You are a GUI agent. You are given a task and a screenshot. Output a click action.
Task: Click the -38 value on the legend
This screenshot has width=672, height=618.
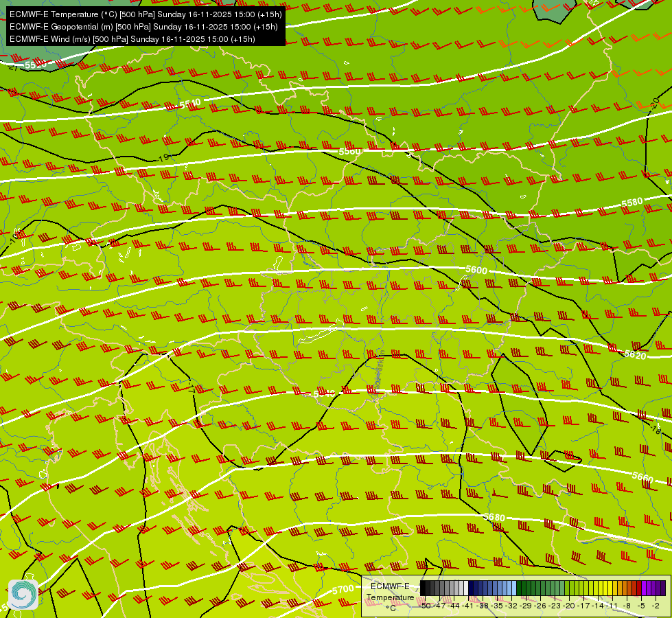tap(483, 606)
